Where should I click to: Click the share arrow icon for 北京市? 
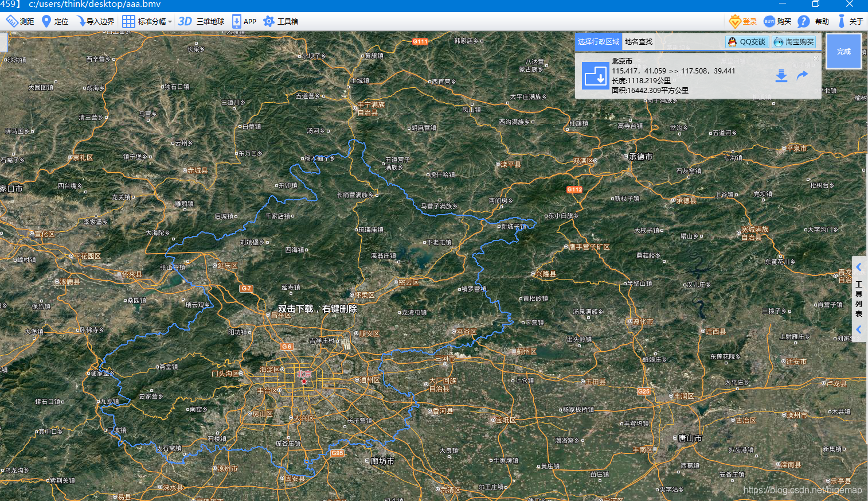tap(802, 75)
